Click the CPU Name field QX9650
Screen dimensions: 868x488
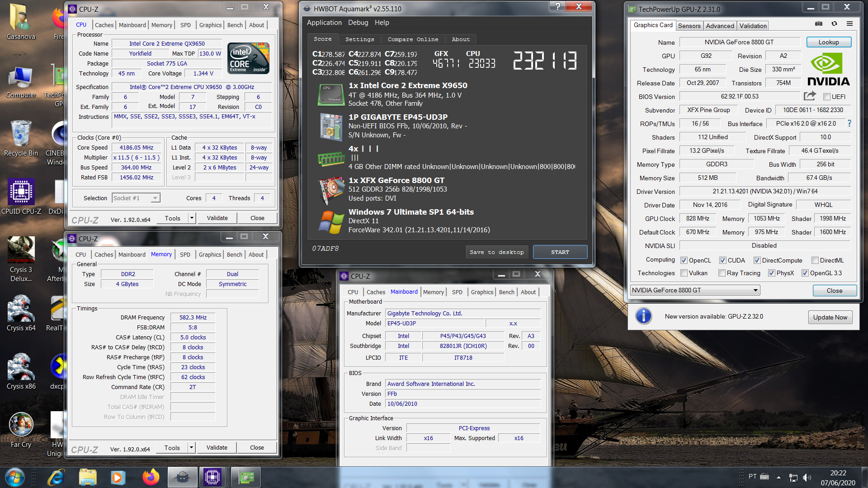pos(167,43)
